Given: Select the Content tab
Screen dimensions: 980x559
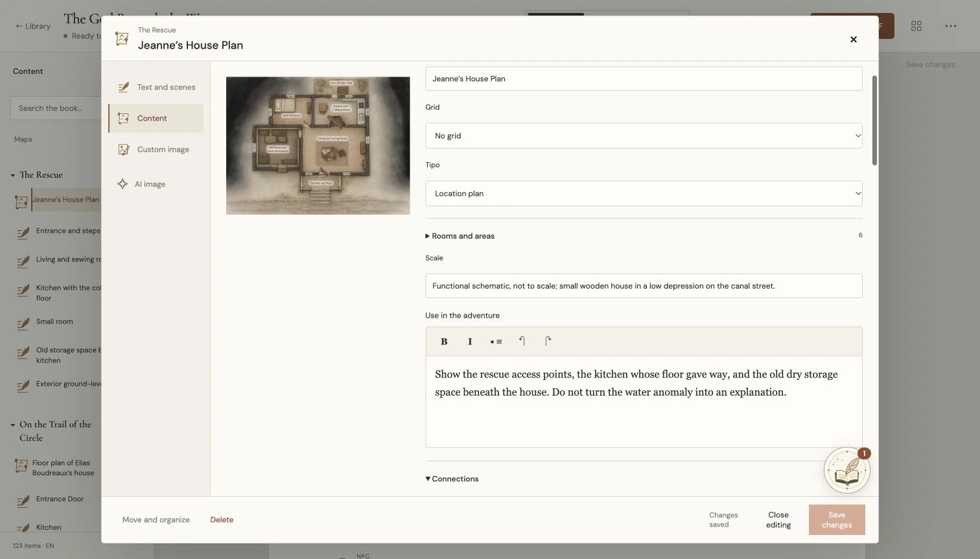Looking at the screenshot, I should 156,118.
